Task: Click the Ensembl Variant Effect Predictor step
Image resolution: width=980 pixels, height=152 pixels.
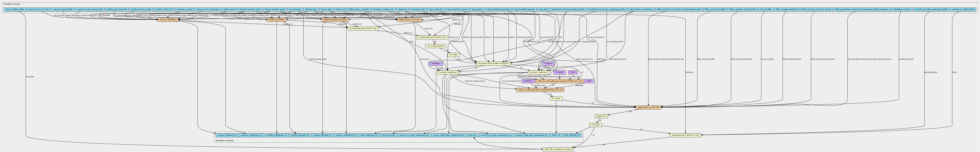Action: [493, 63]
